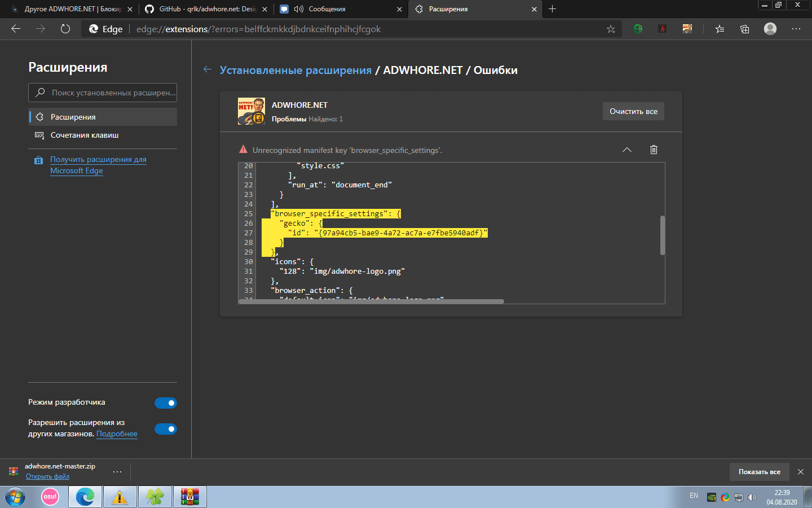This screenshot has width=812, height=508.
Task: Click the address bar URL
Action: tap(258, 29)
